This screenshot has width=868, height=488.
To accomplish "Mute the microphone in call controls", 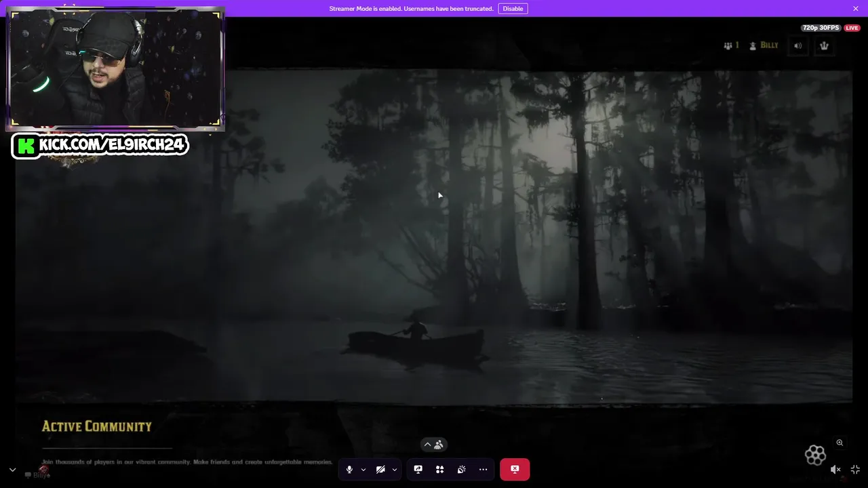I will click(x=349, y=469).
